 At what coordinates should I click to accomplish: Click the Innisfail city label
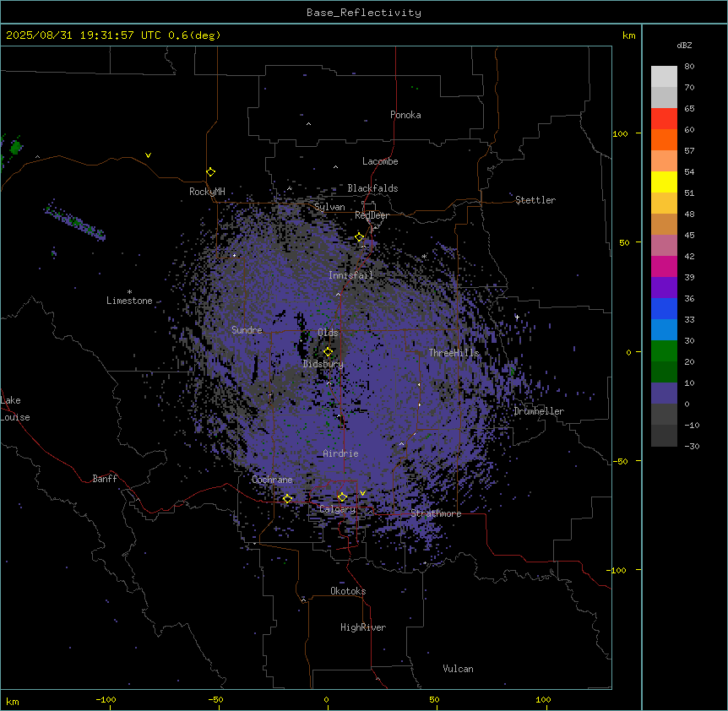click(350, 275)
